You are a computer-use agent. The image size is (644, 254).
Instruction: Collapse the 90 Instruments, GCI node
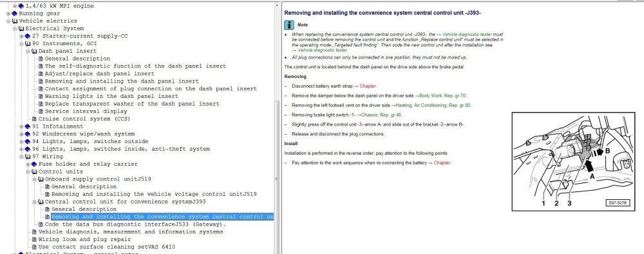pyautogui.click(x=22, y=44)
